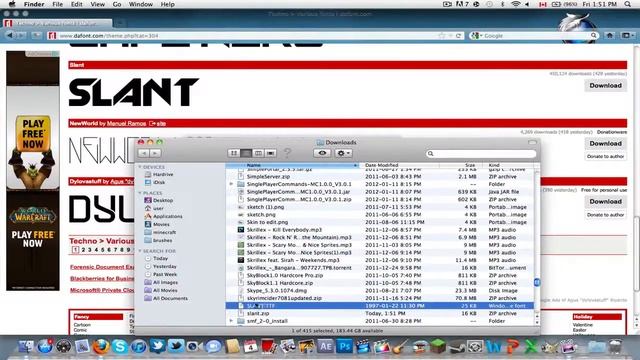Click the browser reload page icon
Image resolution: width=640 pixels, height=360 pixels.
pos(458,36)
